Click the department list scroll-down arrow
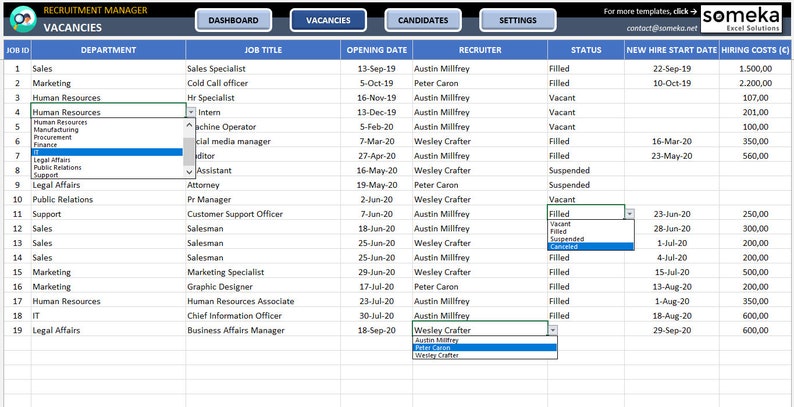This screenshot has height=407, width=794. coord(189,172)
